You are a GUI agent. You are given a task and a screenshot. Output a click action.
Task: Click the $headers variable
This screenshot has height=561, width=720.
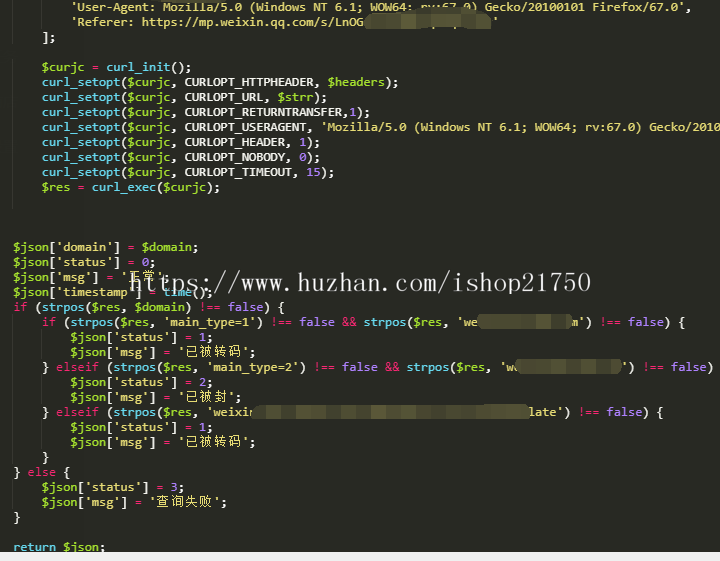click(356, 82)
